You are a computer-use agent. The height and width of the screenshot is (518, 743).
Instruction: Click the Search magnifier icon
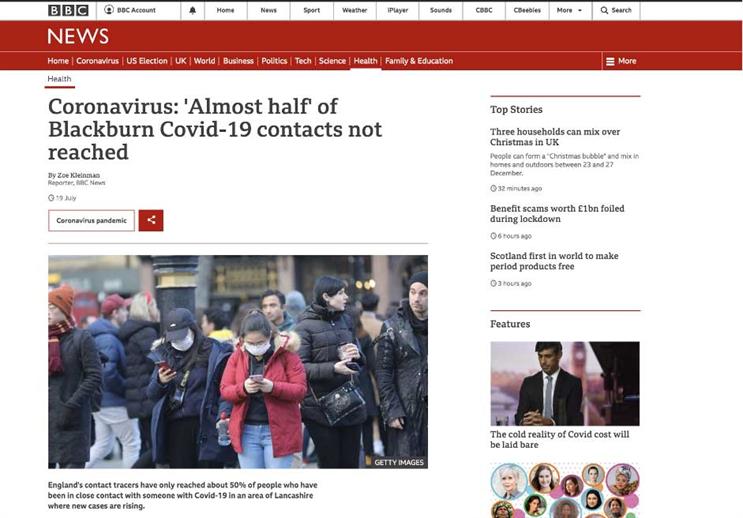pyautogui.click(x=604, y=10)
